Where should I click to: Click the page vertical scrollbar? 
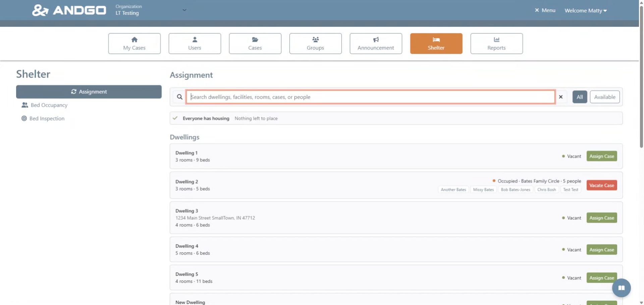pos(641,77)
